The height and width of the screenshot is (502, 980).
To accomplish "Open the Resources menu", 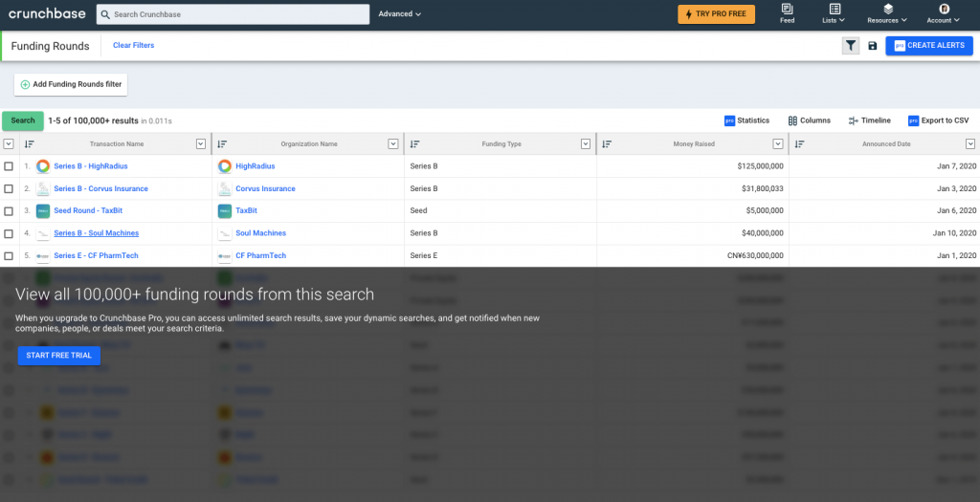I will [x=887, y=13].
